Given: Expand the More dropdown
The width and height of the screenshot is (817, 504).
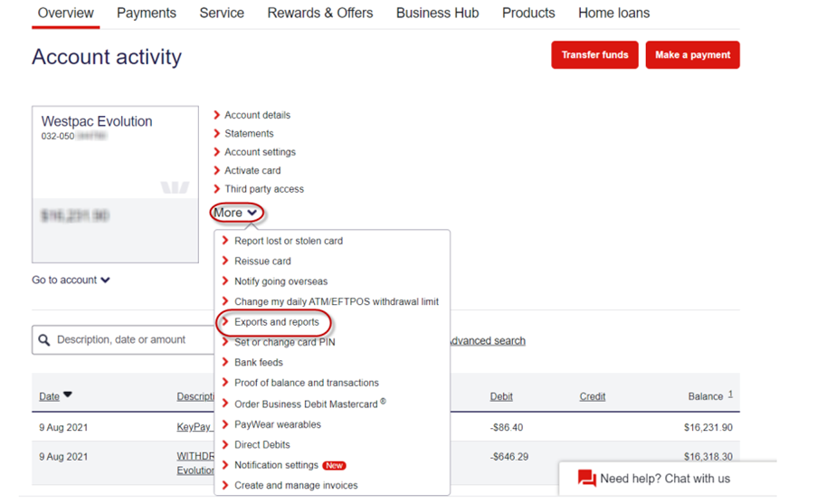Looking at the screenshot, I should (x=238, y=214).
